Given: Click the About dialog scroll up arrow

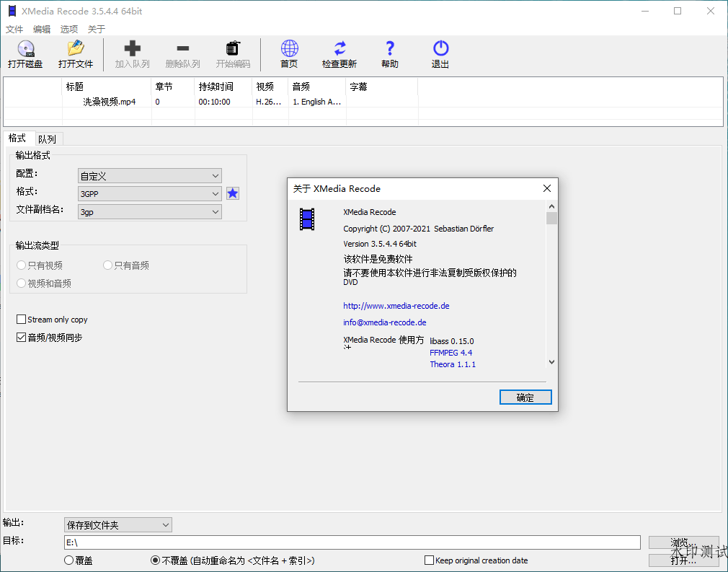Looking at the screenshot, I should pyautogui.click(x=551, y=206).
